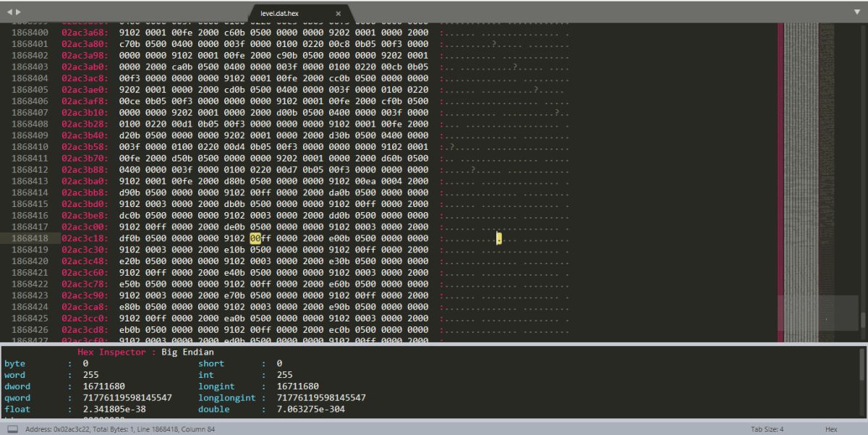This screenshot has width=868, height=435.
Task: Click the longlongint value
Action: [321, 398]
